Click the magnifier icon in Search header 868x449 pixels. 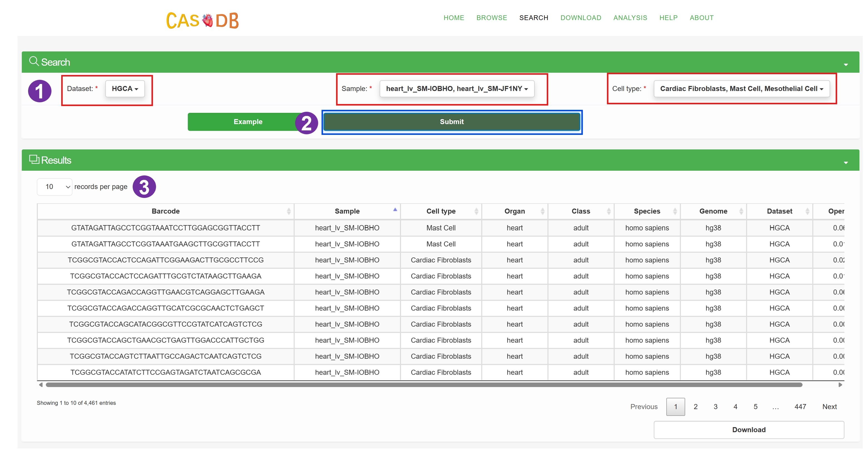[x=33, y=61]
